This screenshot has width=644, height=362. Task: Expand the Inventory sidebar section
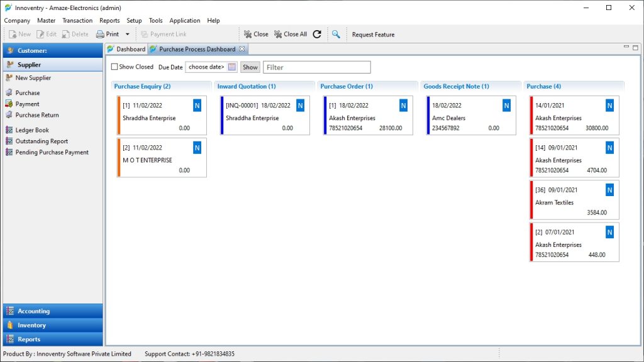(53, 325)
